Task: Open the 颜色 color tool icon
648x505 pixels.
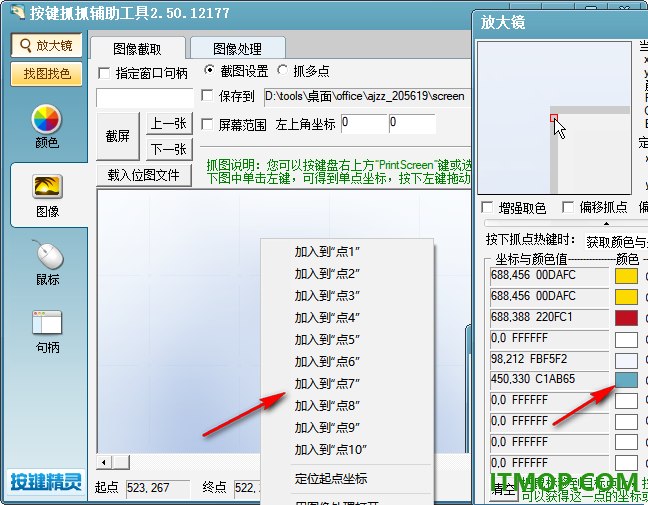Action: (x=46, y=126)
